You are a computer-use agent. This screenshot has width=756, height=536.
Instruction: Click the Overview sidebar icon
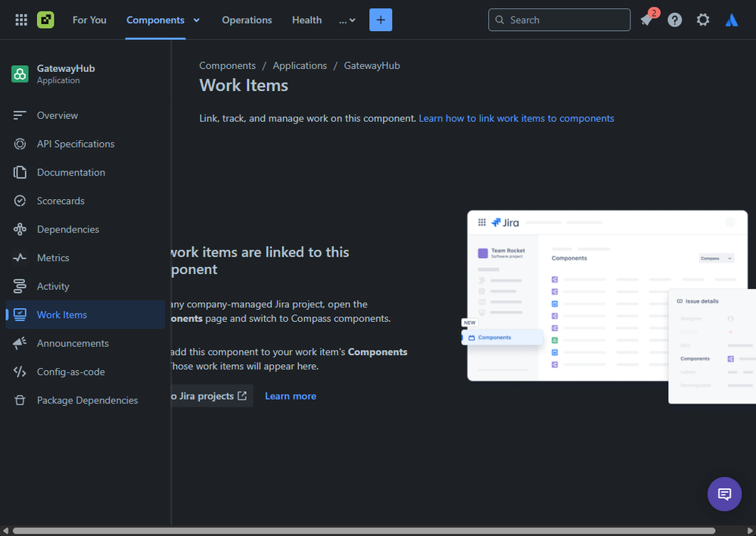click(20, 115)
